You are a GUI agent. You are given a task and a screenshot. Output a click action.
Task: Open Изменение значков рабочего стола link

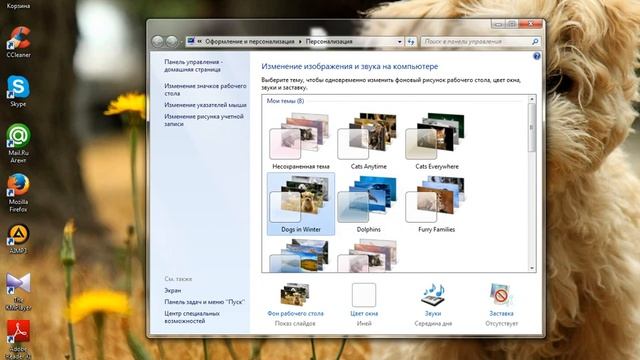tap(205, 89)
